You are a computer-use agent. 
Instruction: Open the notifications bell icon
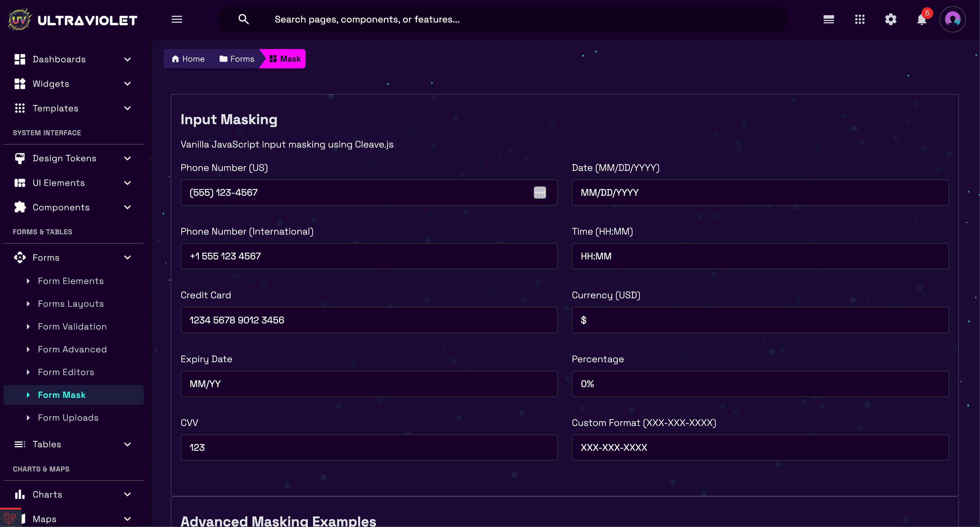tap(922, 19)
